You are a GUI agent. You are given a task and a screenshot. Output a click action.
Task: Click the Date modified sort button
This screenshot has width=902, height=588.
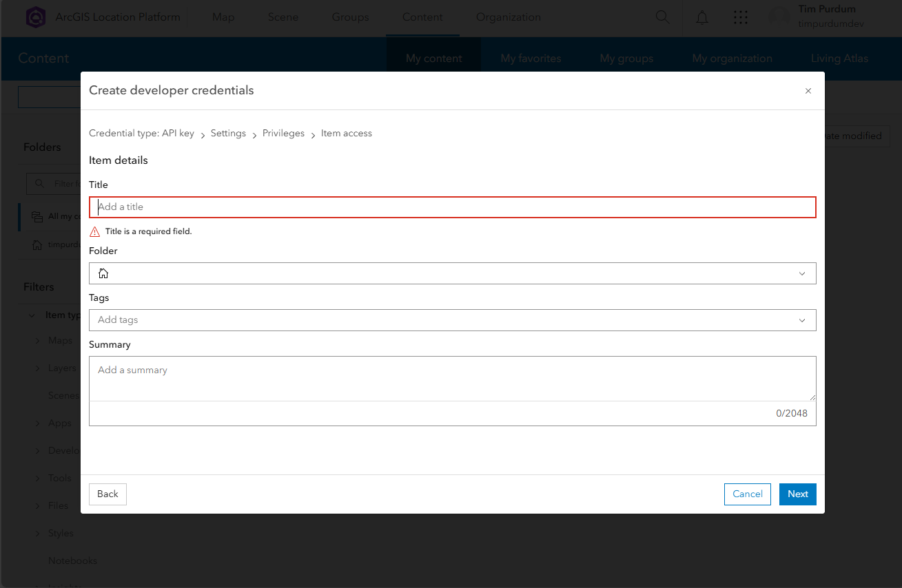click(x=857, y=136)
